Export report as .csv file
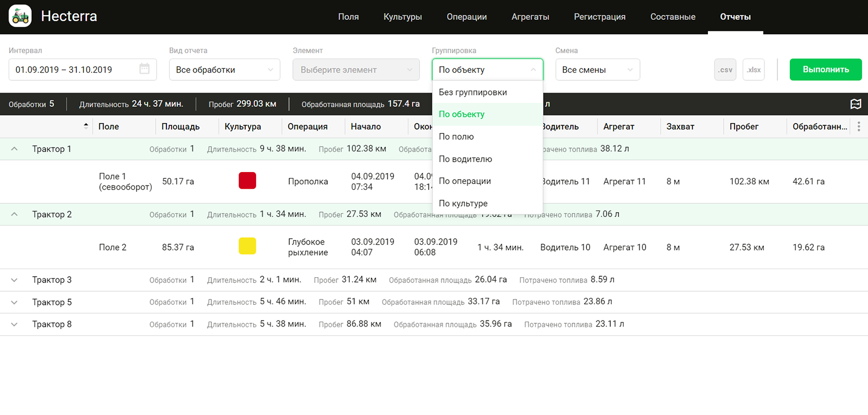 tap(725, 70)
